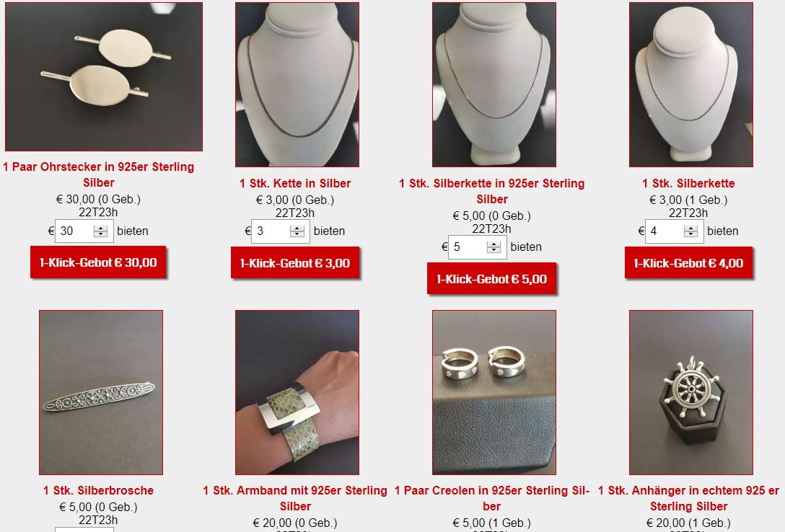Viewport: 785px width, 532px height.
Task: Click 'bieten' beside the 4 euro bid field
Action: [x=723, y=231]
